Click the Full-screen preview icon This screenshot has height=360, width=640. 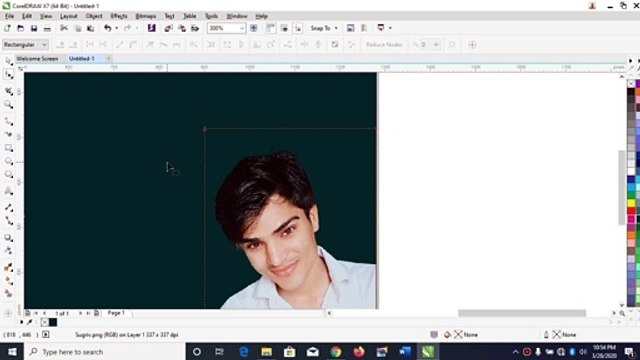tap(253, 28)
